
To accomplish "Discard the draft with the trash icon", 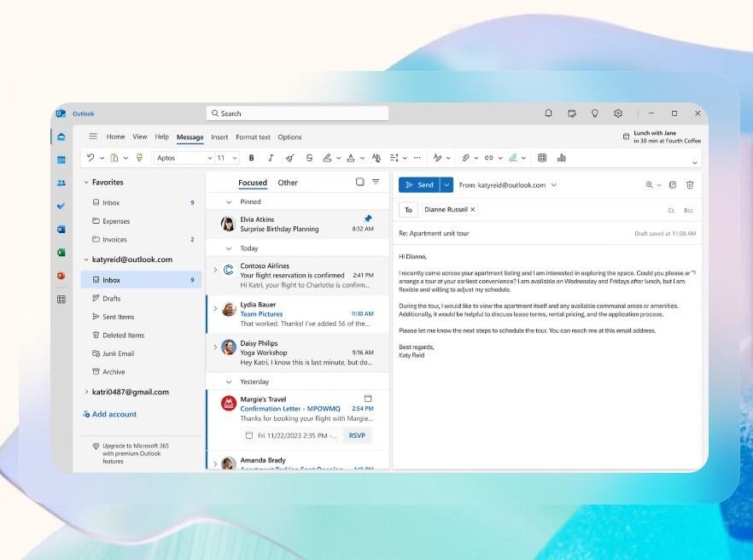I will [690, 184].
